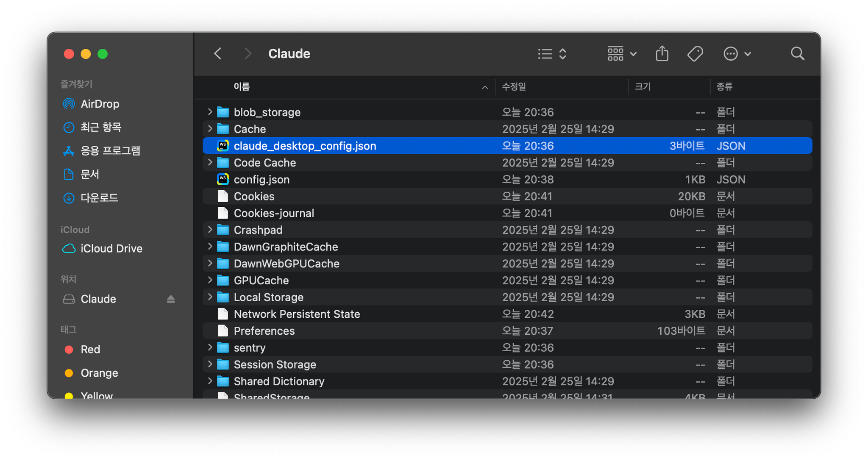The height and width of the screenshot is (461, 868).
Task: Go forward with the right chevron button
Action: pos(248,54)
